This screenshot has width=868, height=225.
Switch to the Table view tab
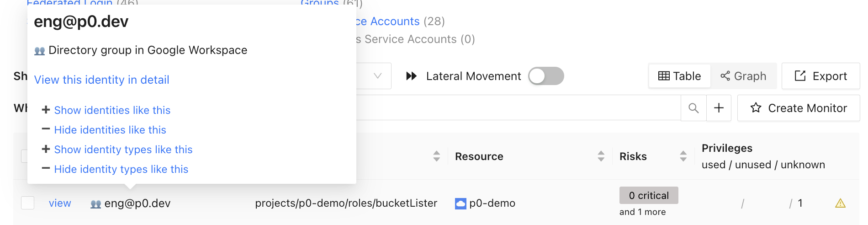click(x=679, y=76)
